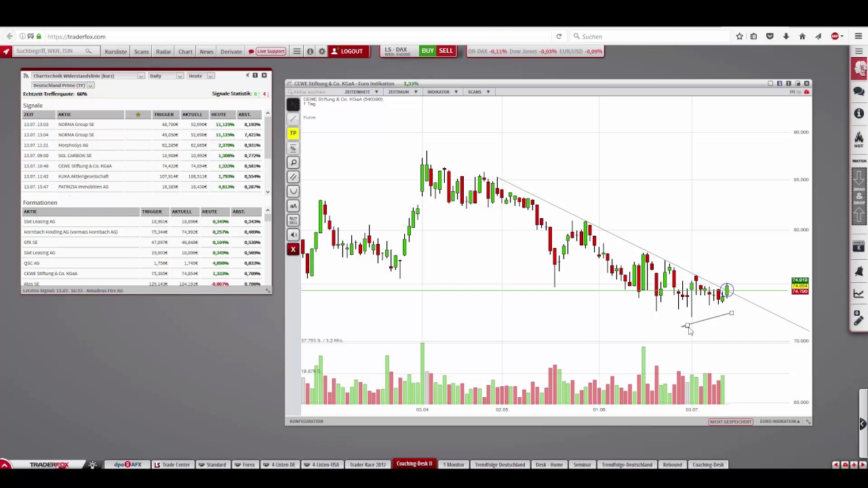Viewport: 868px width, 488px height.
Task: Open KONFIGURATION at chart bottom left
Action: [x=307, y=422]
